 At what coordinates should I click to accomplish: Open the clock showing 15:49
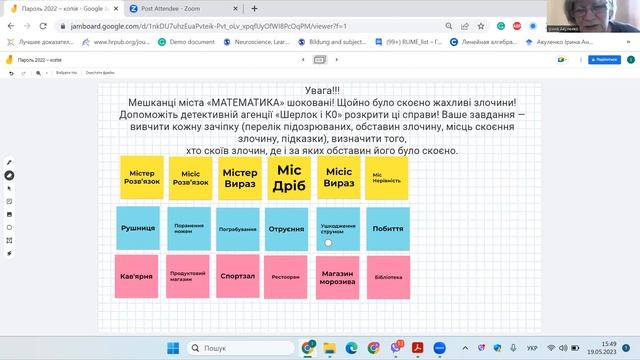(x=602, y=348)
